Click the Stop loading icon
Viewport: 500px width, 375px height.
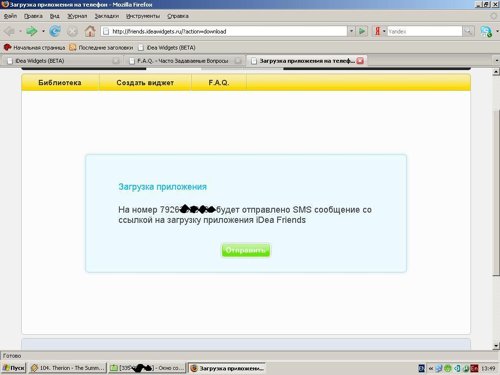click(x=72, y=32)
